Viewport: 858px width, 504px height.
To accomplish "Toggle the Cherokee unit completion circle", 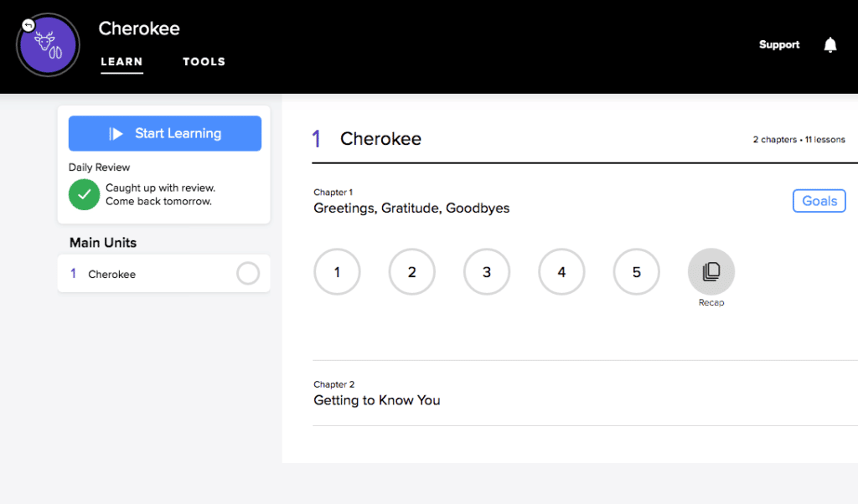I will [x=248, y=274].
